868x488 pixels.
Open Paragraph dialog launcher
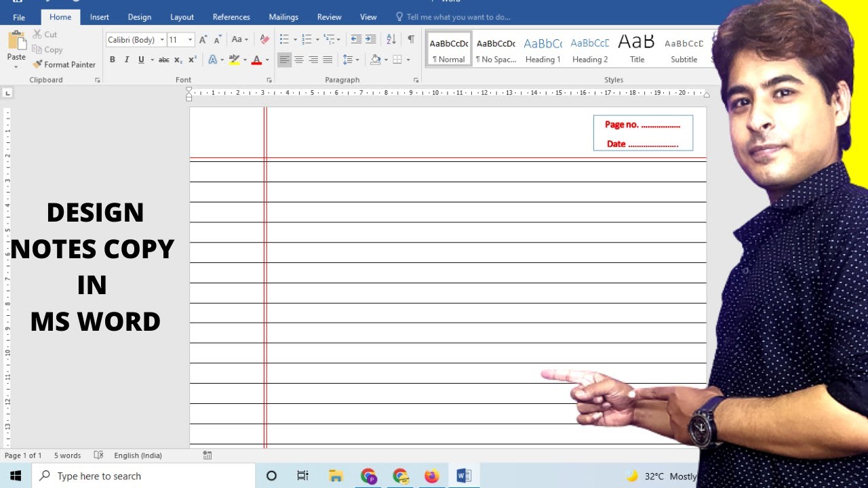416,80
